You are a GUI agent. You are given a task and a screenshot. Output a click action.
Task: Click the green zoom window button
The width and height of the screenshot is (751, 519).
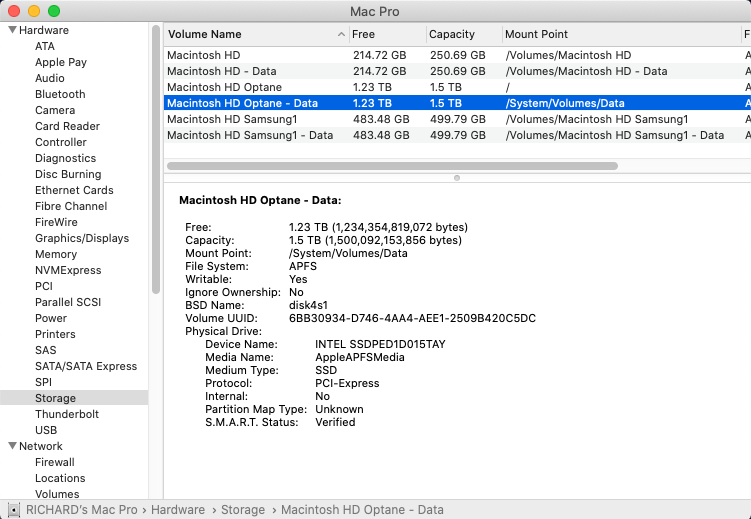[54, 11]
